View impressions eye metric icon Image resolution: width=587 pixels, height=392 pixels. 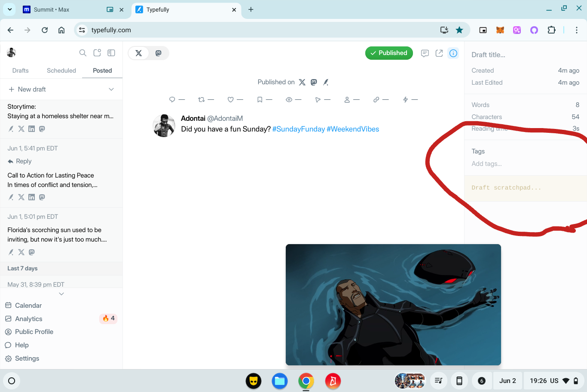point(289,100)
